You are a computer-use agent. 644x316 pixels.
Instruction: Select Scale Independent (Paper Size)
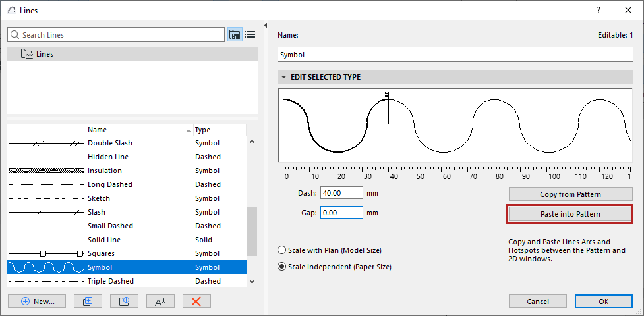282,267
